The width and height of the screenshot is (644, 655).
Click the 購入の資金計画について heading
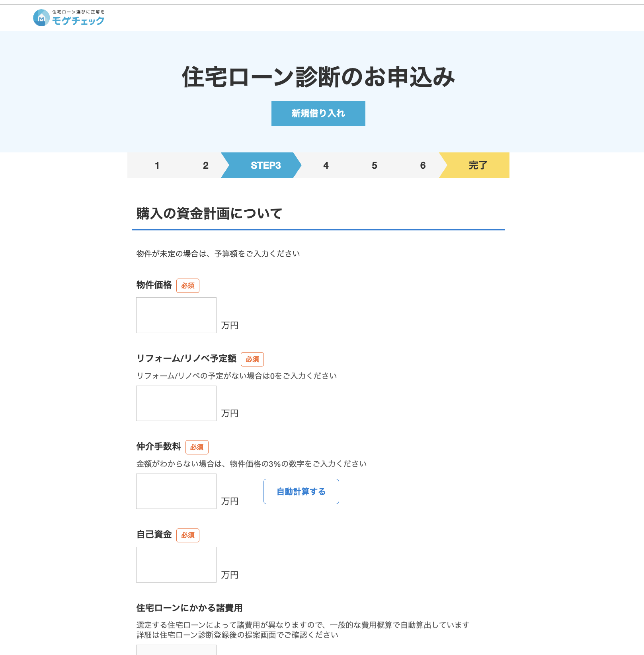[x=209, y=214]
